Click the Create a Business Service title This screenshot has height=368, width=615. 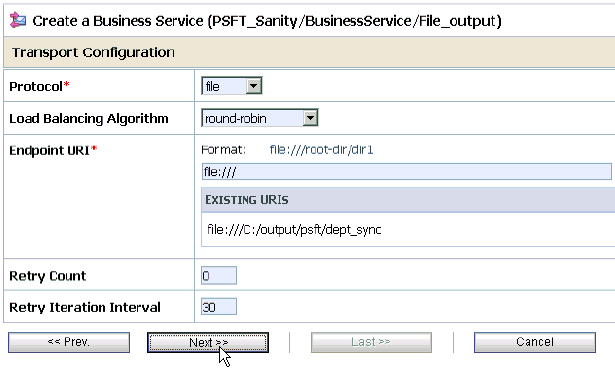tap(267, 21)
